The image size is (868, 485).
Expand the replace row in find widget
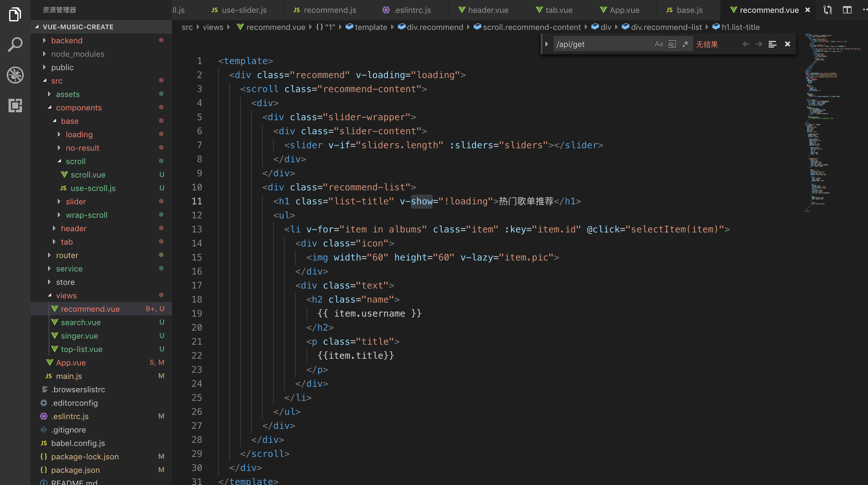click(x=546, y=44)
